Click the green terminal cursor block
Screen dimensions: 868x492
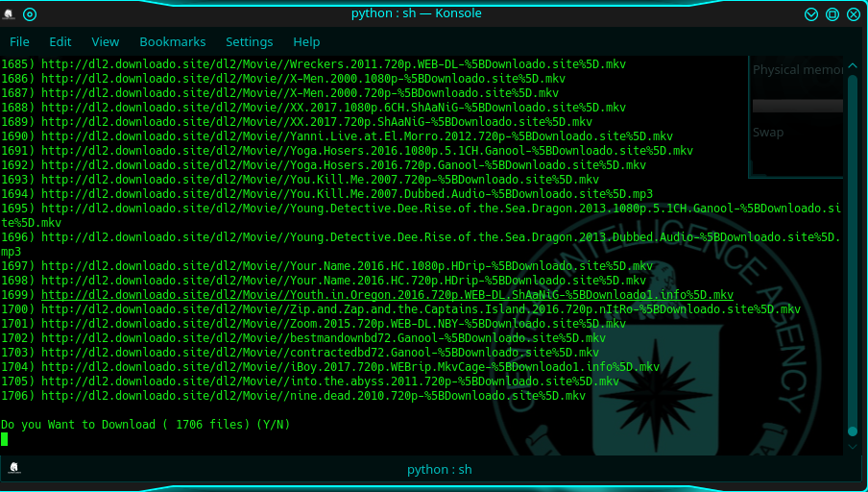point(5,439)
